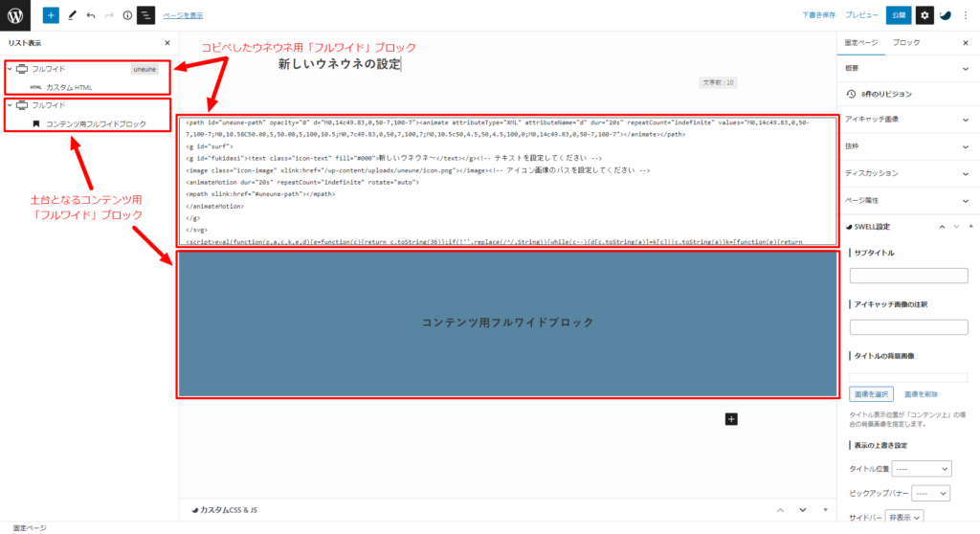Click the revisions clock icon

point(851,94)
